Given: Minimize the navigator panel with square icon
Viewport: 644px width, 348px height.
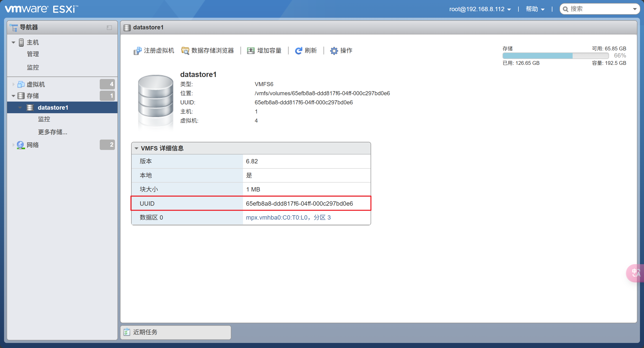Looking at the screenshot, I should [x=109, y=27].
